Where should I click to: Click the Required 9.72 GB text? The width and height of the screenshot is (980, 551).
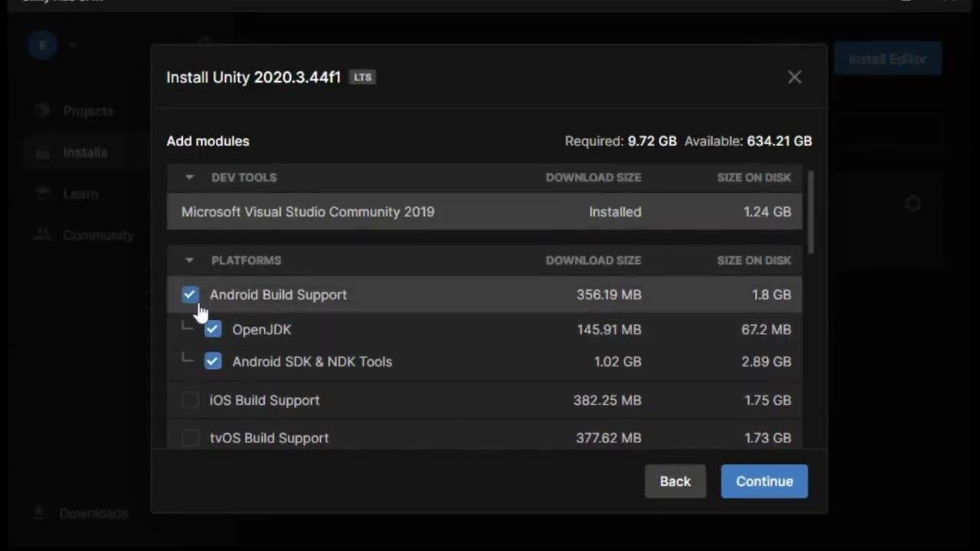[621, 141]
